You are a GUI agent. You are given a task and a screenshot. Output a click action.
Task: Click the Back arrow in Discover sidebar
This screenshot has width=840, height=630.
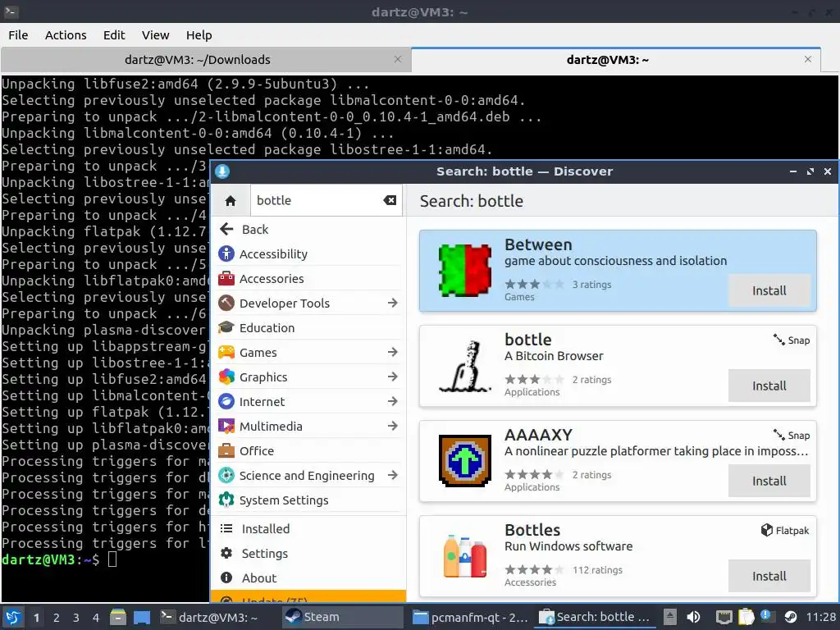(x=226, y=230)
